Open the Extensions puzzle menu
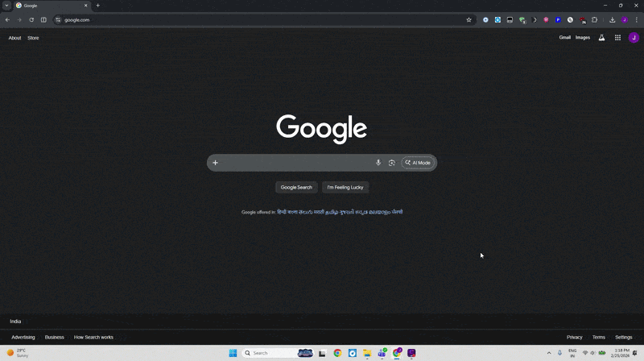644x361 pixels. 594,19
